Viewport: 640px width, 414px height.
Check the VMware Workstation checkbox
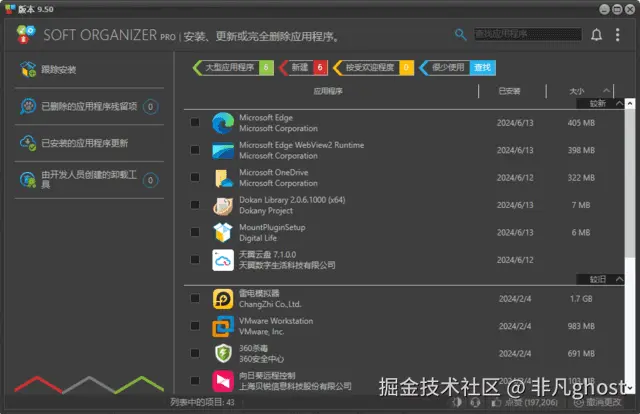click(x=195, y=326)
